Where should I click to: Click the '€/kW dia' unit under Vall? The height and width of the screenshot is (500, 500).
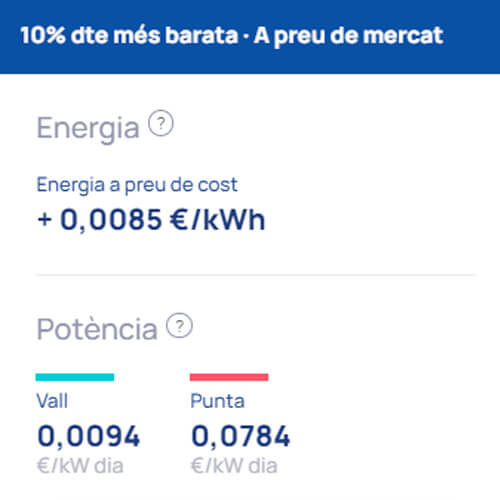[80, 466]
